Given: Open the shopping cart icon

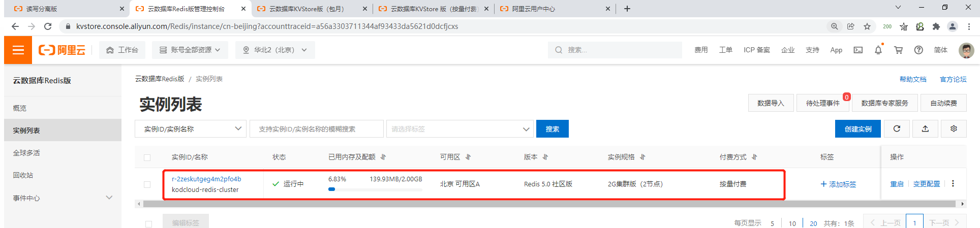Looking at the screenshot, I should (898, 50).
